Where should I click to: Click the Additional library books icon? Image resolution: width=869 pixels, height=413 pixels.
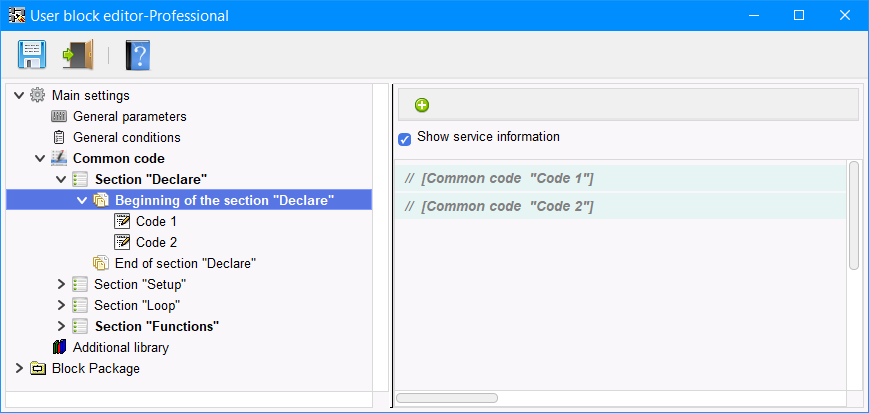click(59, 348)
